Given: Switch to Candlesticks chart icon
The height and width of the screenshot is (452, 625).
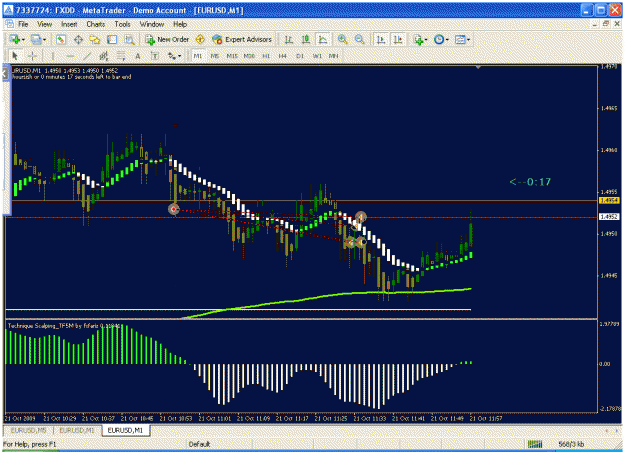Looking at the screenshot, I should (x=306, y=39).
